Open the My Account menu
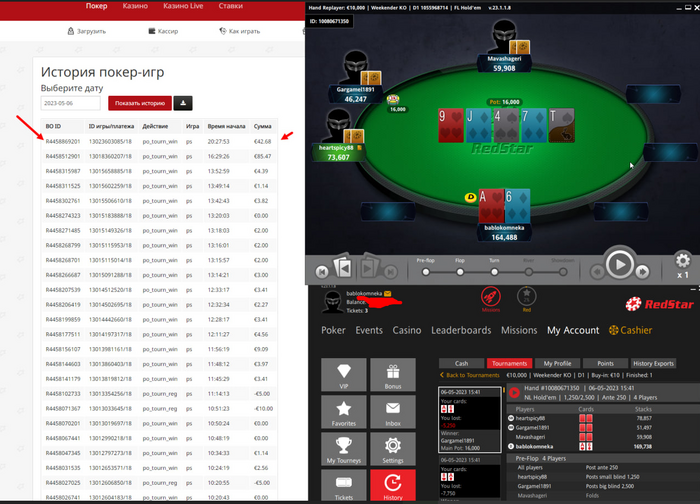 pyautogui.click(x=573, y=330)
